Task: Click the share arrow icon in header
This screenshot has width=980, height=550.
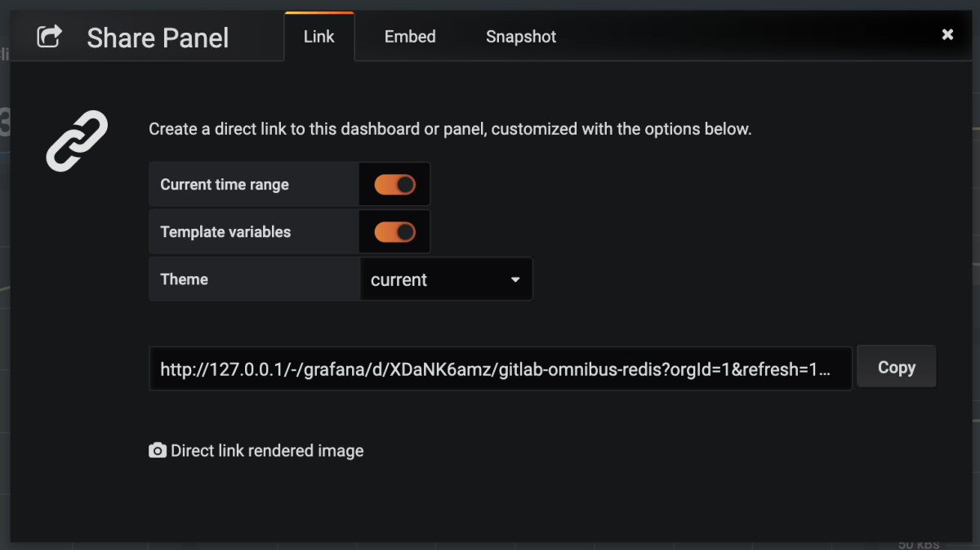Action: [49, 36]
